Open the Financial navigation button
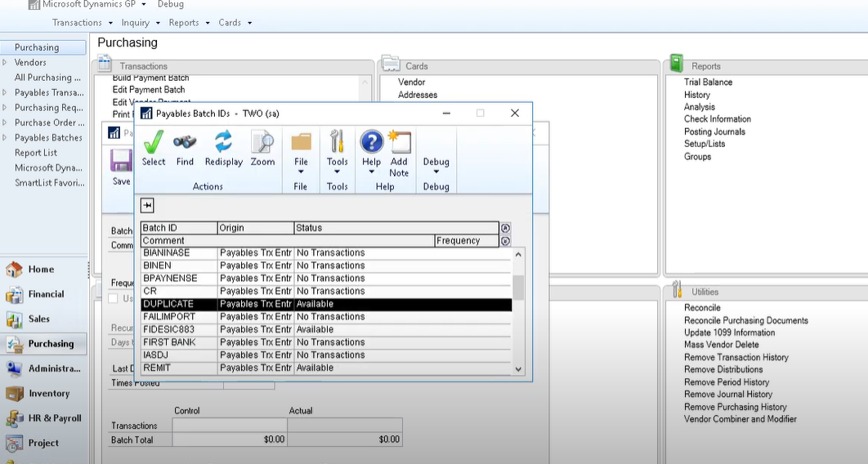Screen dimensions: 868x464 46,294
